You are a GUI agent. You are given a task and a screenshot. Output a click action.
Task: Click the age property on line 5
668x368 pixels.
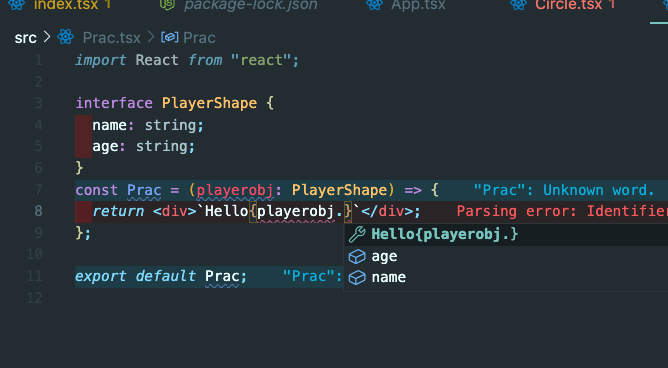pyautogui.click(x=105, y=147)
